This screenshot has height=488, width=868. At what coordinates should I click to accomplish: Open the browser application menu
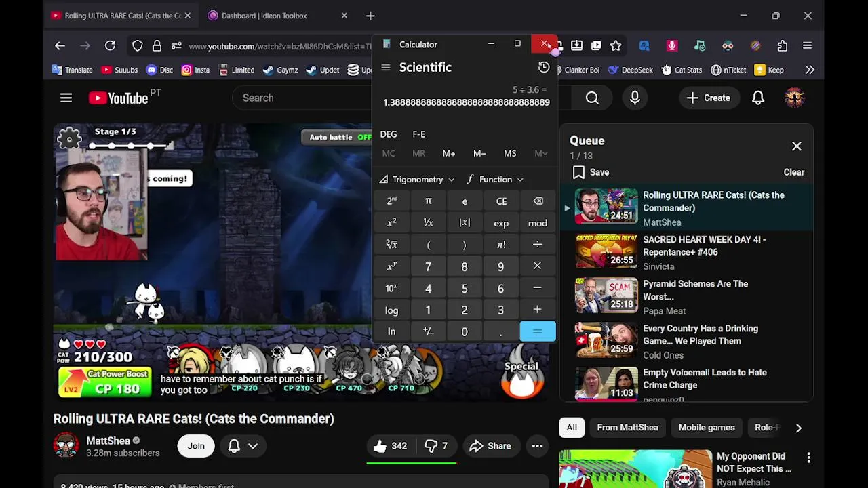click(x=807, y=45)
